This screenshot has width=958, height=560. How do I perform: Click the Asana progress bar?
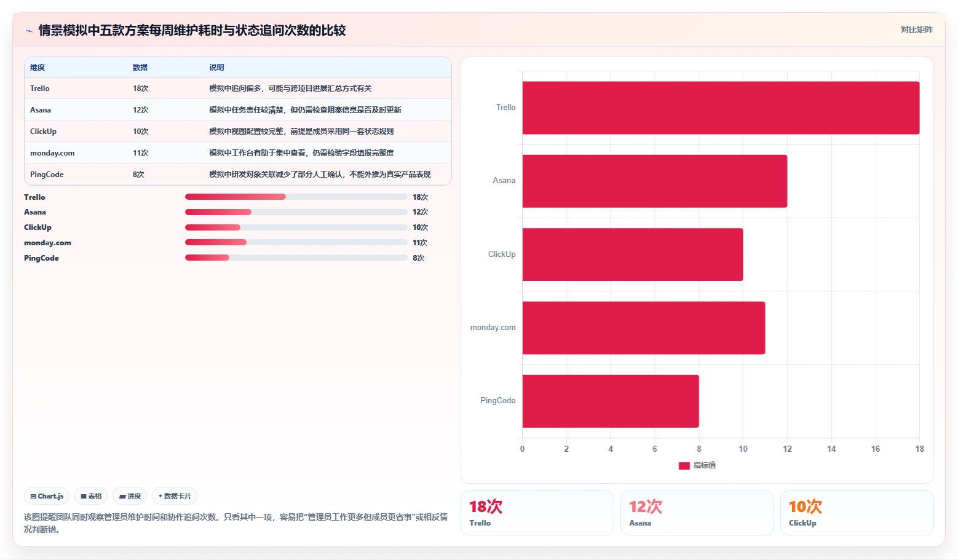coord(296,212)
